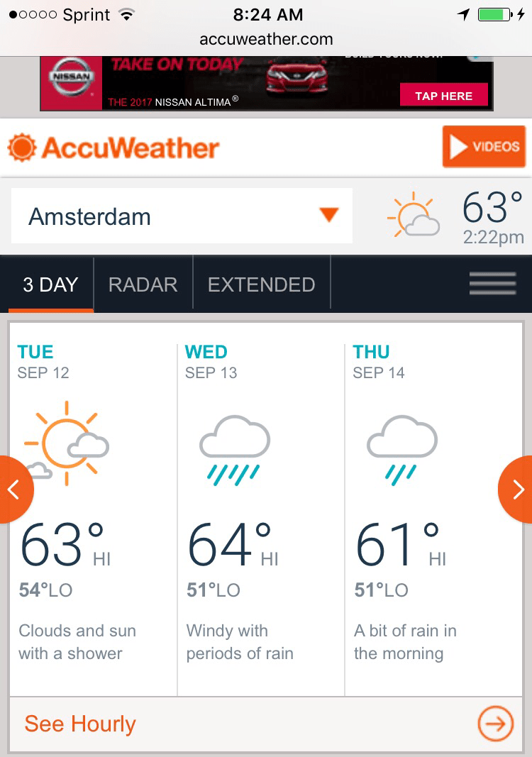The image size is (532, 757).
Task: Expand the Amsterdam location dropdown arrow
Action: click(x=328, y=215)
